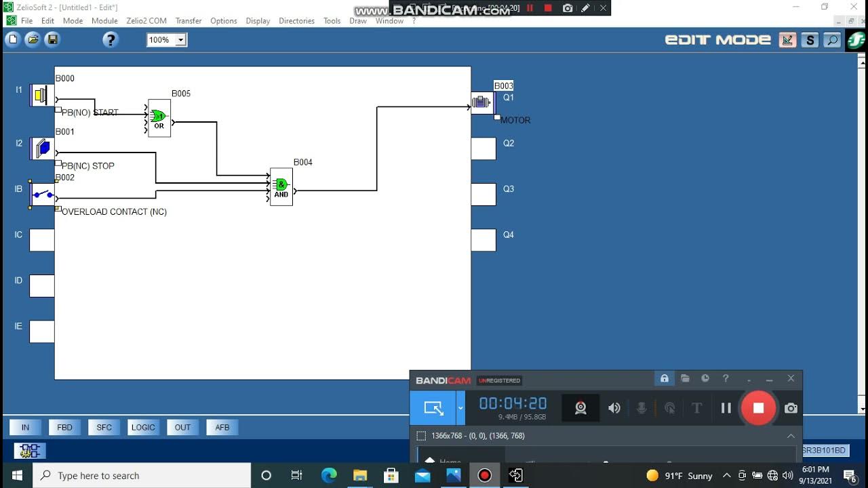The height and width of the screenshot is (488, 868).
Task: Click the empty Q3 output slot
Action: coord(484,195)
